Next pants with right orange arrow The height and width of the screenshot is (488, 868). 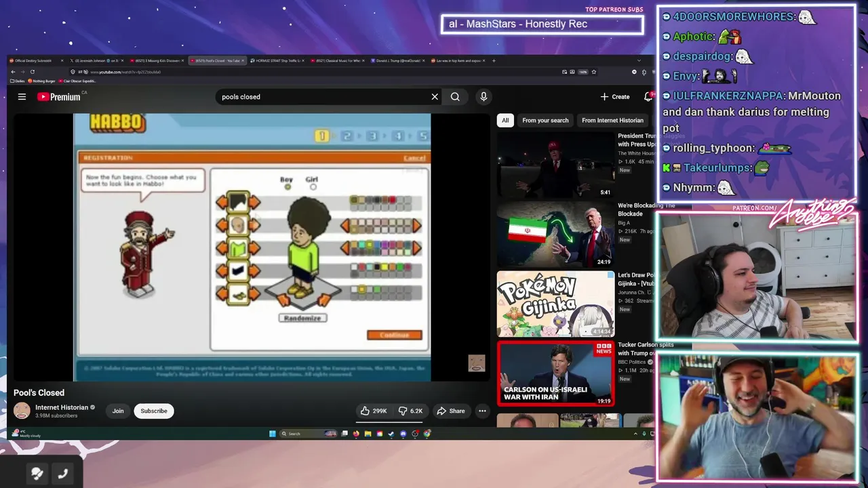pos(254,271)
